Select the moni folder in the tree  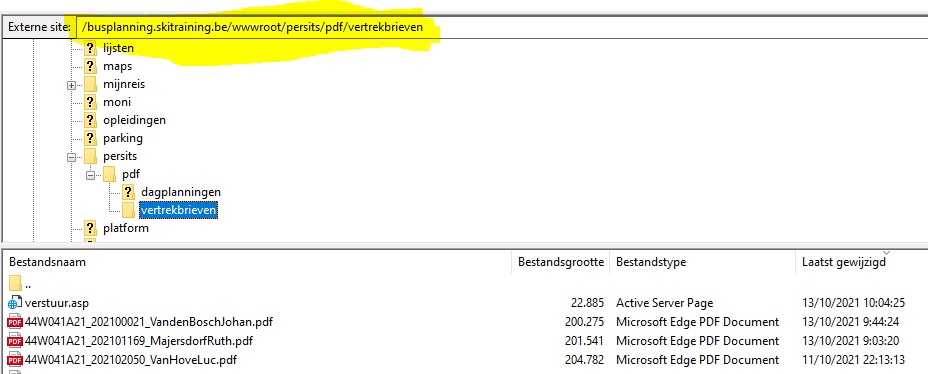(x=117, y=102)
